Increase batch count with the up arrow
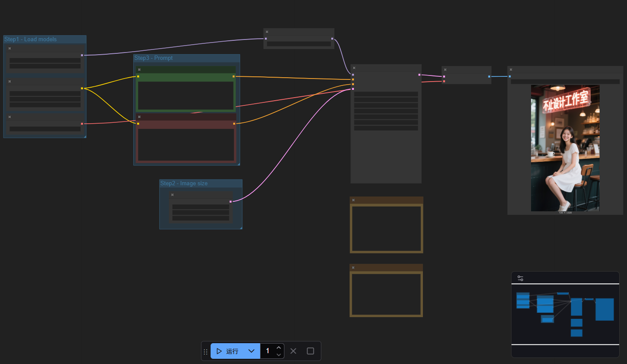627x364 pixels. [x=279, y=348]
